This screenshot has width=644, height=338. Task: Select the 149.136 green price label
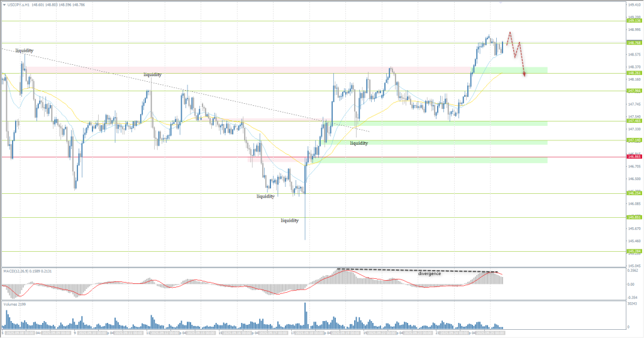point(633,21)
